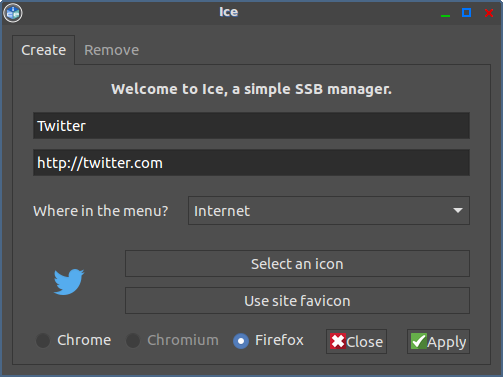Click the Twitter name input field
The image size is (503, 377).
click(251, 126)
